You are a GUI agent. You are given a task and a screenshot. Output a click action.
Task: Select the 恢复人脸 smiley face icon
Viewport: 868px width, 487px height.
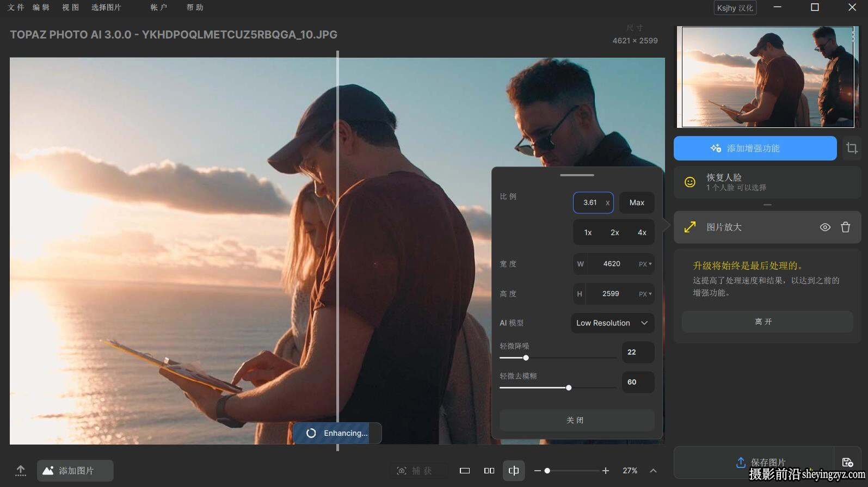pos(690,182)
